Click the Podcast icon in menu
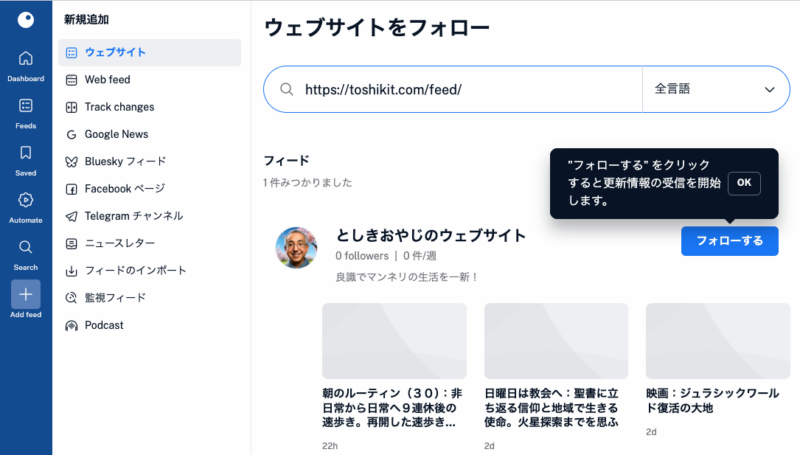Viewport: 800px width, 455px height. point(71,325)
